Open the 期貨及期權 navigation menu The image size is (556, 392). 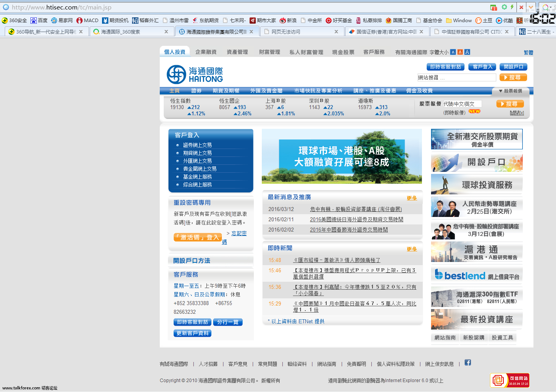tap(226, 91)
